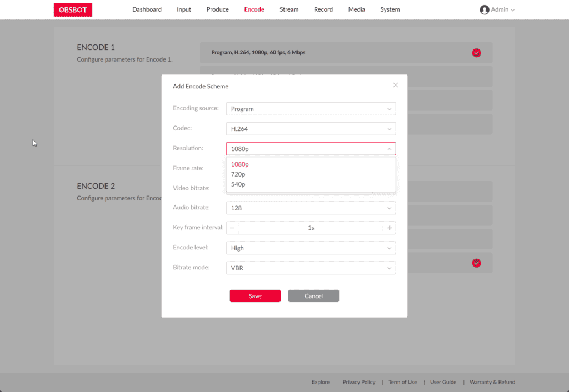Open the User Guide footer link
The width and height of the screenshot is (569, 392).
coord(443,382)
